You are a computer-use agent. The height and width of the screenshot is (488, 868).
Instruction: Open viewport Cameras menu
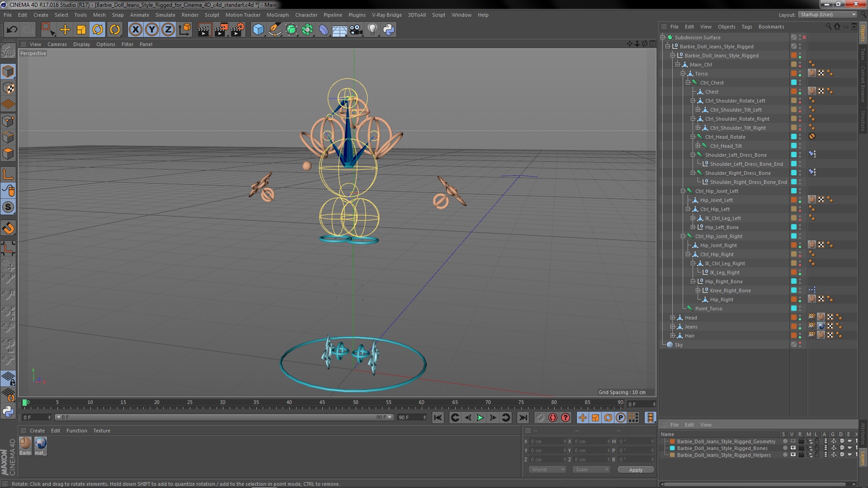coord(57,44)
